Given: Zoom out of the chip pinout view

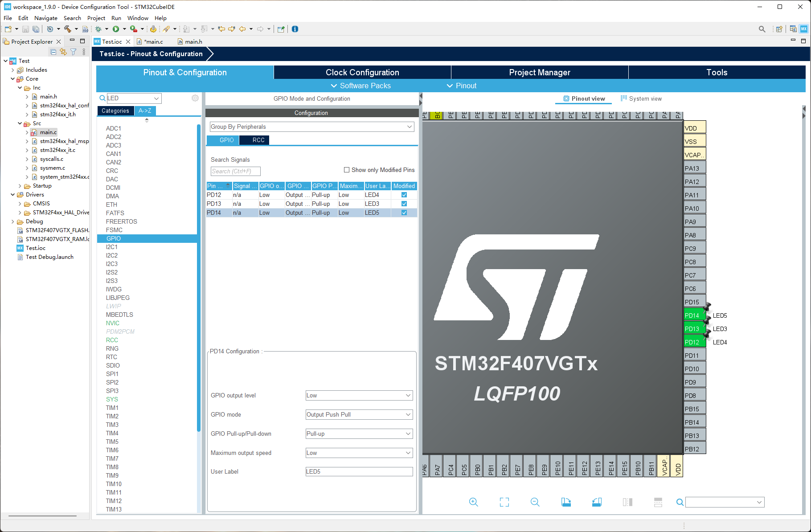Looking at the screenshot, I should tap(535, 502).
